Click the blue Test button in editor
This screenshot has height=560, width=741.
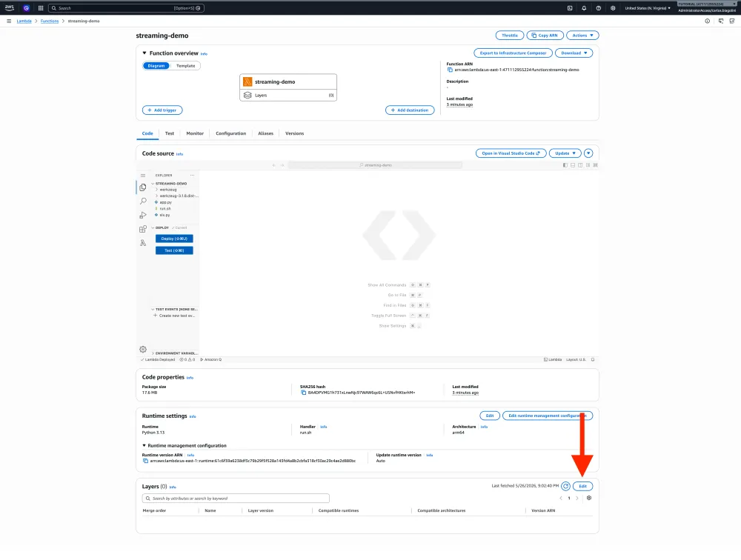(x=174, y=250)
